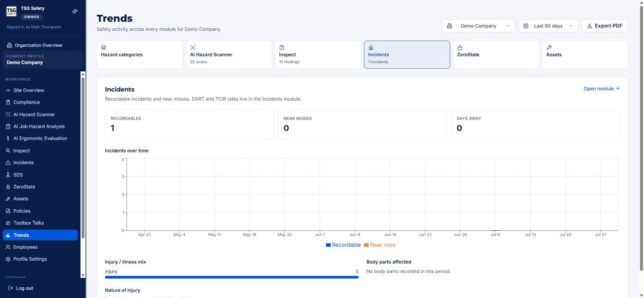
Task: Click the Jul 6 recordable bar in chart
Action: (x=495, y=230)
